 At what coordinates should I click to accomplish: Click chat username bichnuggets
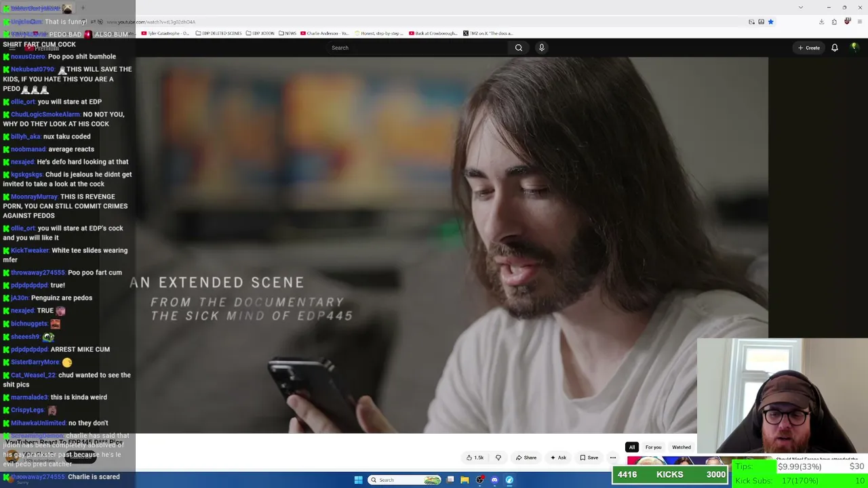click(x=29, y=323)
